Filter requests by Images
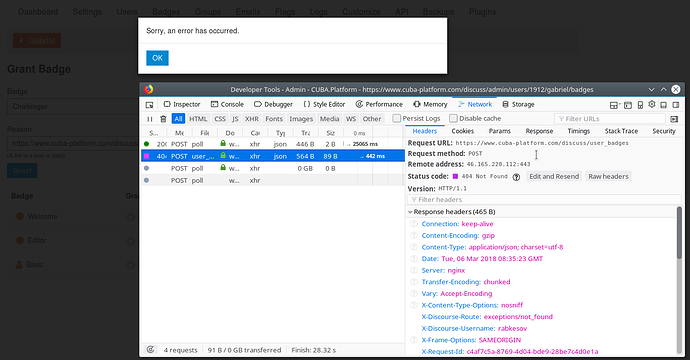Image resolution: width=690 pixels, height=360 pixels. point(301,119)
